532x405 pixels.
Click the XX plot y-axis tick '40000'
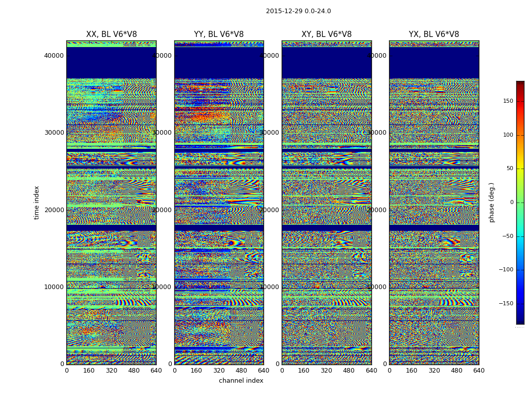[x=54, y=56]
